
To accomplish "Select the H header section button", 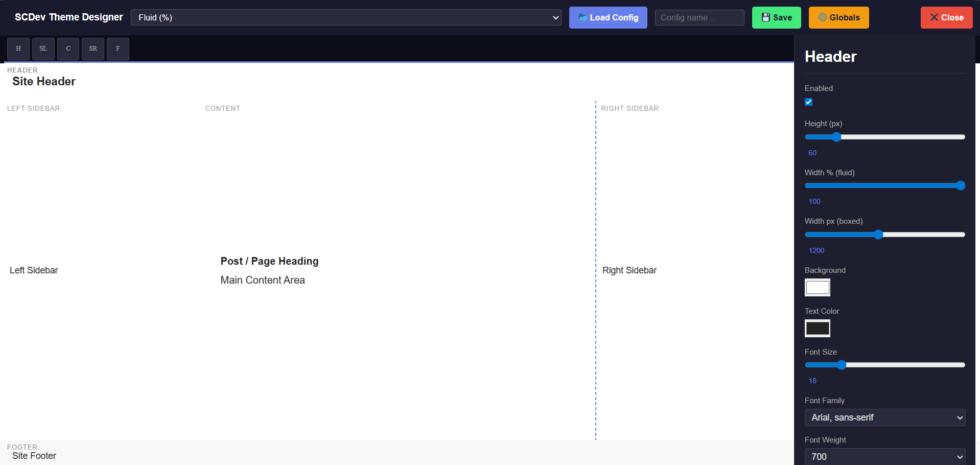I will 18,49.
